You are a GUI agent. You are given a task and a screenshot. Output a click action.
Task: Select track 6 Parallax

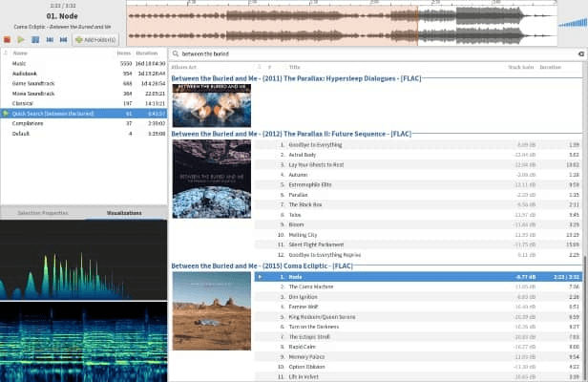tap(418, 195)
